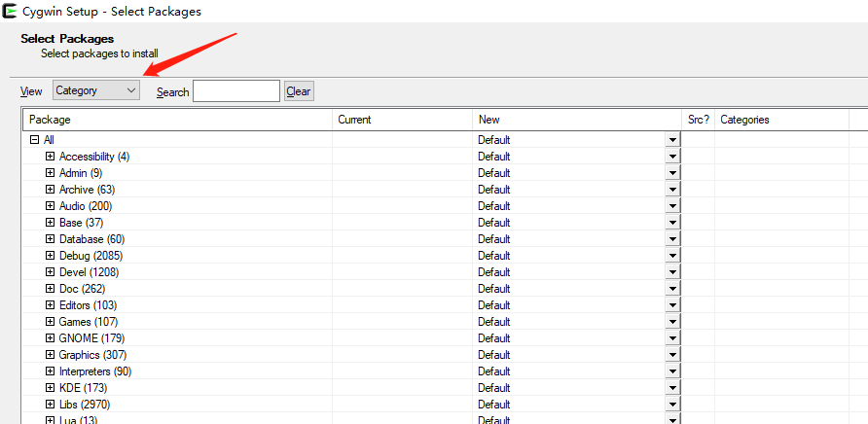Expand the Libs (2970) category
The width and height of the screenshot is (868, 424).
pyautogui.click(x=51, y=405)
